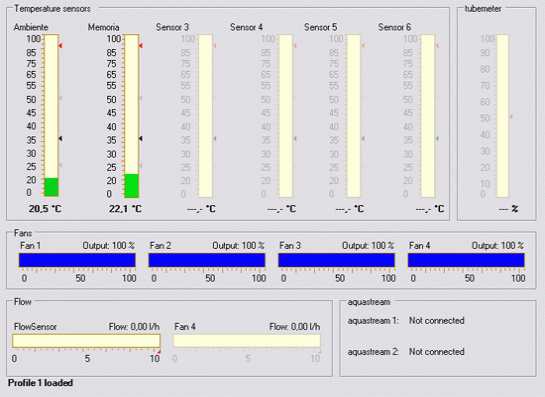
Task: Click the Ambiente 20,5 °C reading
Action: [45, 209]
